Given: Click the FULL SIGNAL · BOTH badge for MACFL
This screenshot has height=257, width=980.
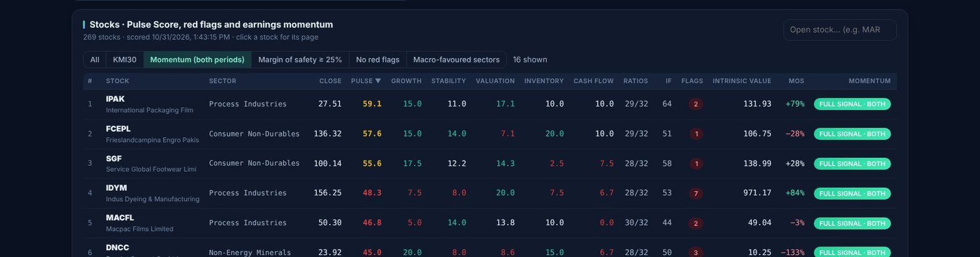Looking at the screenshot, I should pos(852,223).
